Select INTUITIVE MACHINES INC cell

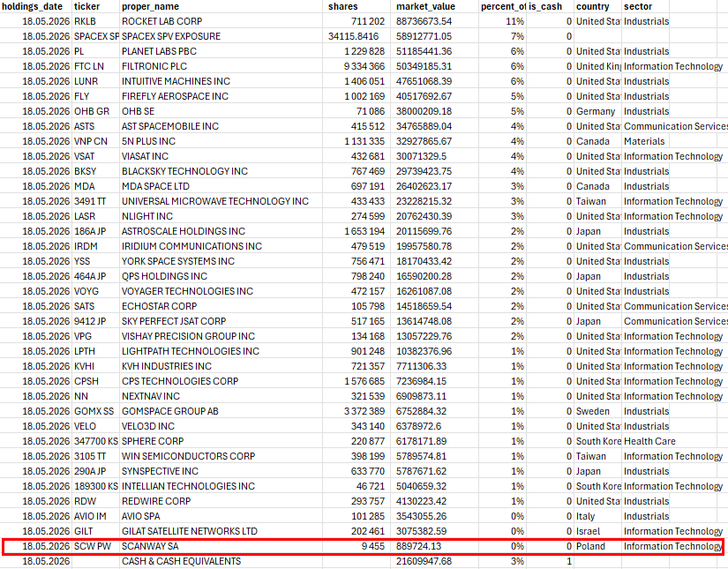coord(221,81)
